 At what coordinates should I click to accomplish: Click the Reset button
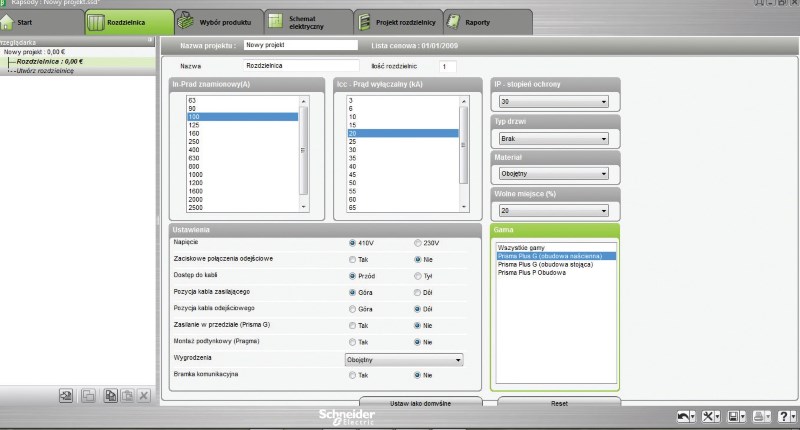point(559,402)
